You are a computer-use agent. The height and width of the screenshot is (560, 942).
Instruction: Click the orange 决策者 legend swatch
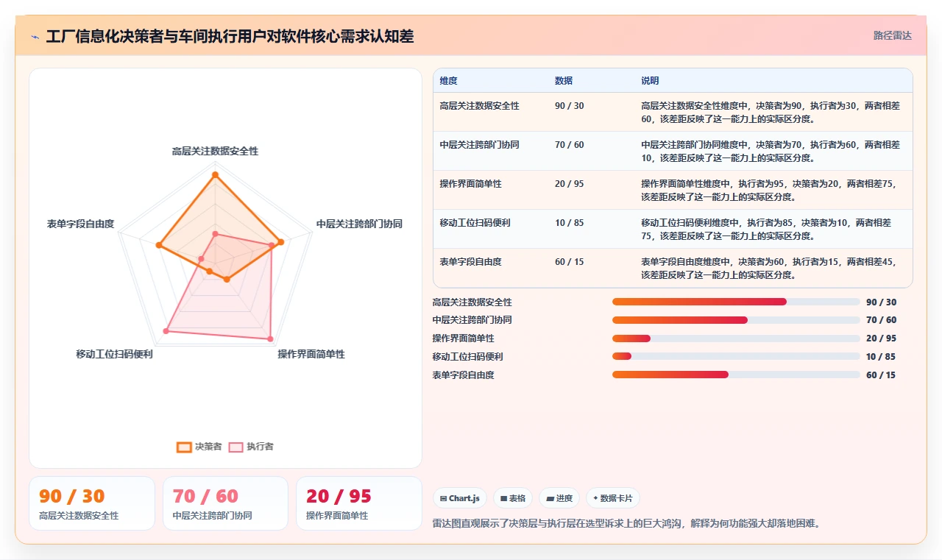click(184, 447)
